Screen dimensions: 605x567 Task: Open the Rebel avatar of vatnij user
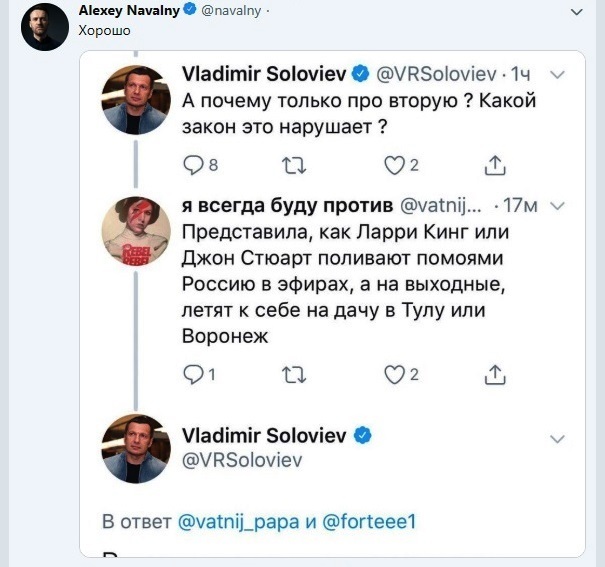coord(135,231)
